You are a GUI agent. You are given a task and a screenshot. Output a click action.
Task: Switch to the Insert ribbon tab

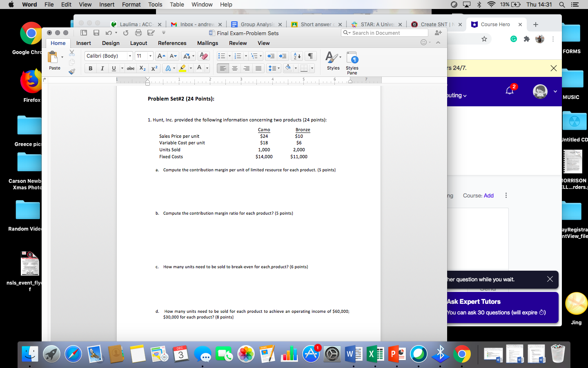(84, 43)
